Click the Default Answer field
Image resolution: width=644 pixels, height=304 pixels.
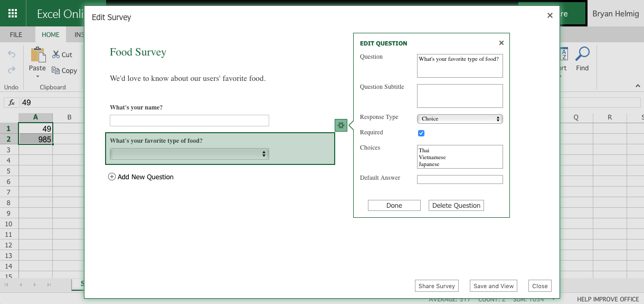point(460,180)
